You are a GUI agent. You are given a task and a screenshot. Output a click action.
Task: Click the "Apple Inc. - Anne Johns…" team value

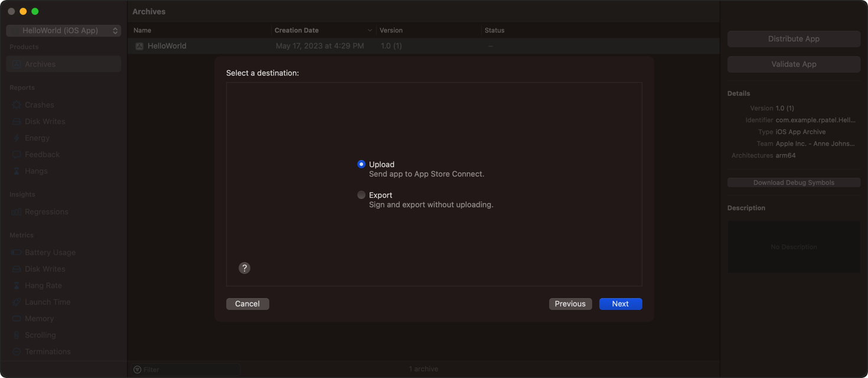(x=815, y=144)
